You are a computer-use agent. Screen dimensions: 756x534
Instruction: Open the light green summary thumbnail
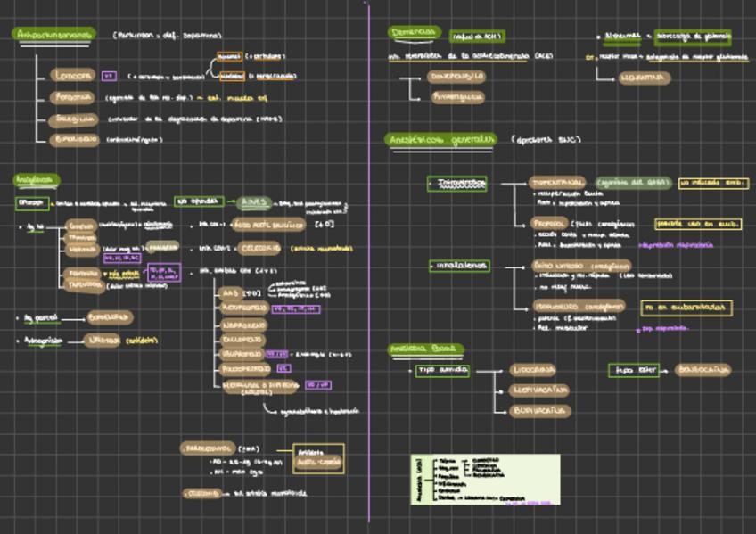(x=486, y=480)
